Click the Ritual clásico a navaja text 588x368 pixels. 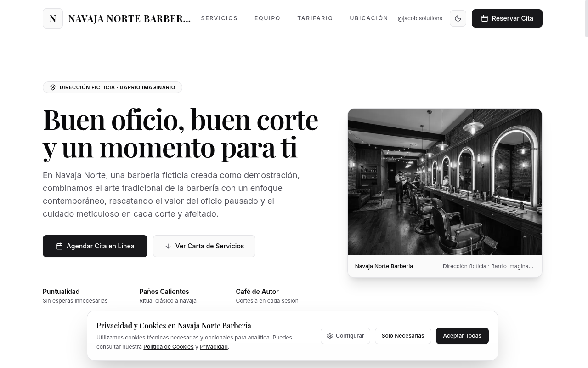click(x=168, y=301)
